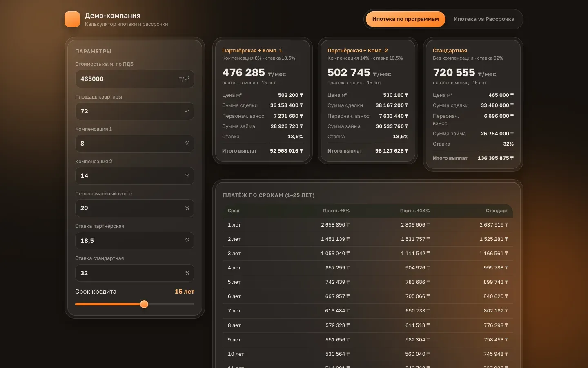Click the Партн. +14% column header

coord(415,211)
